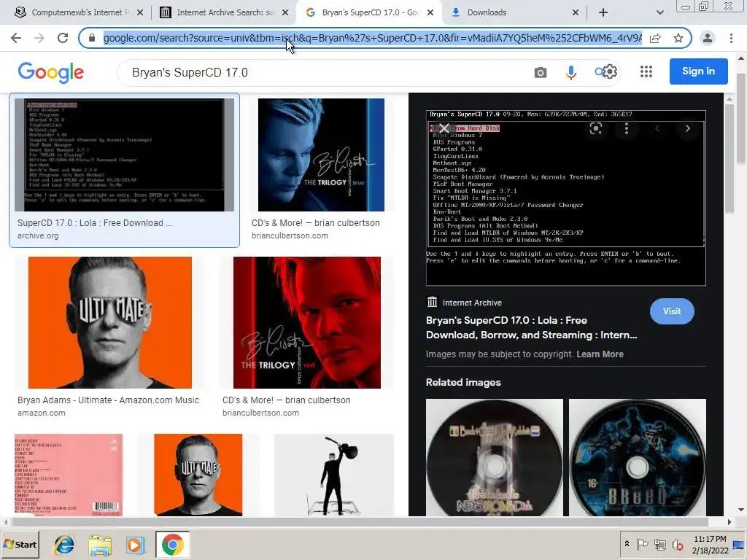This screenshot has width=747, height=560.
Task: Open the network tray icon
Action: [x=659, y=544]
